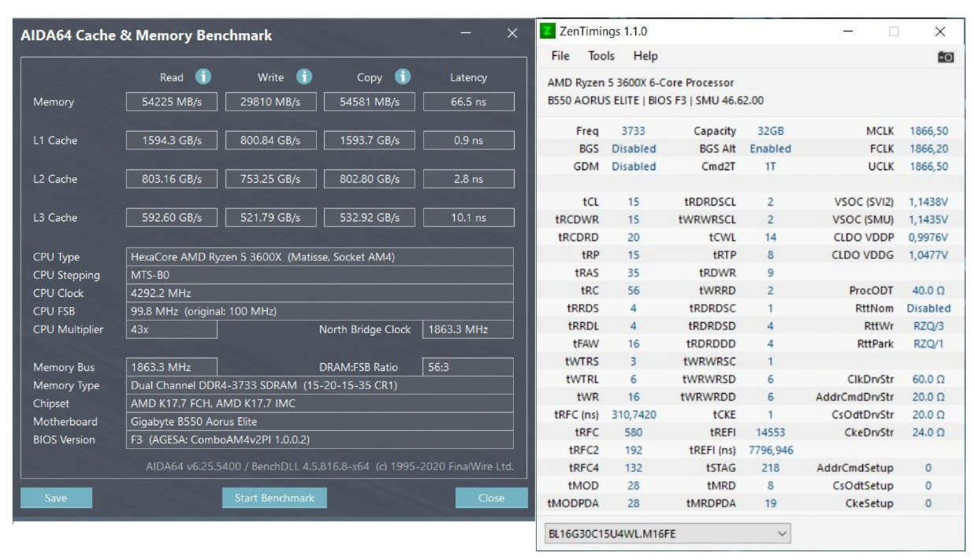Select Memory Read value 54225 MB/s

point(172,102)
